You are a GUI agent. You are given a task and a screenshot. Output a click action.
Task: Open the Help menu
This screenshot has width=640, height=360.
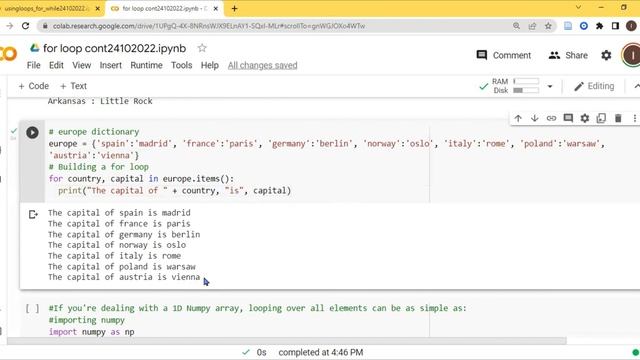210,65
